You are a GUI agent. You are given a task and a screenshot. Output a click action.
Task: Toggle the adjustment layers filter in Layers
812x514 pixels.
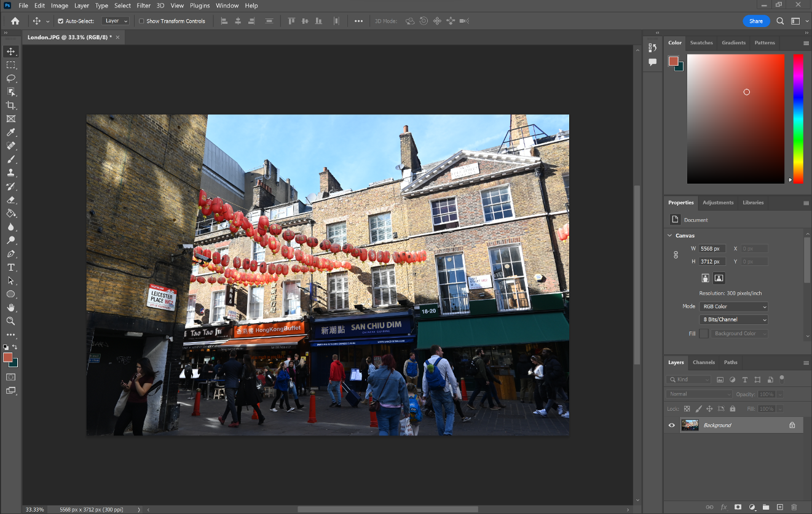coord(732,380)
